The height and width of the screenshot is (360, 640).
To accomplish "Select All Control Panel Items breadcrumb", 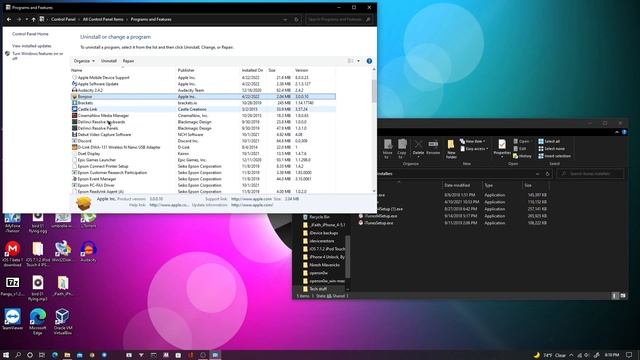I will click(103, 19).
